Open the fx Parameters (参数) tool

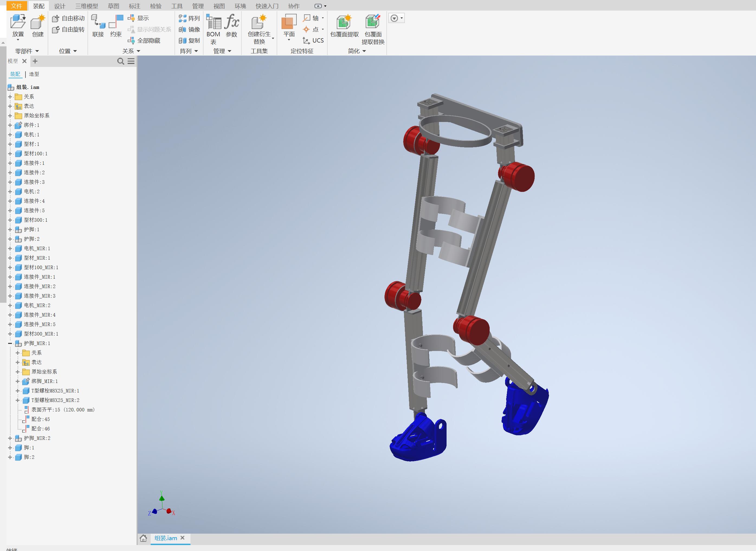click(231, 22)
